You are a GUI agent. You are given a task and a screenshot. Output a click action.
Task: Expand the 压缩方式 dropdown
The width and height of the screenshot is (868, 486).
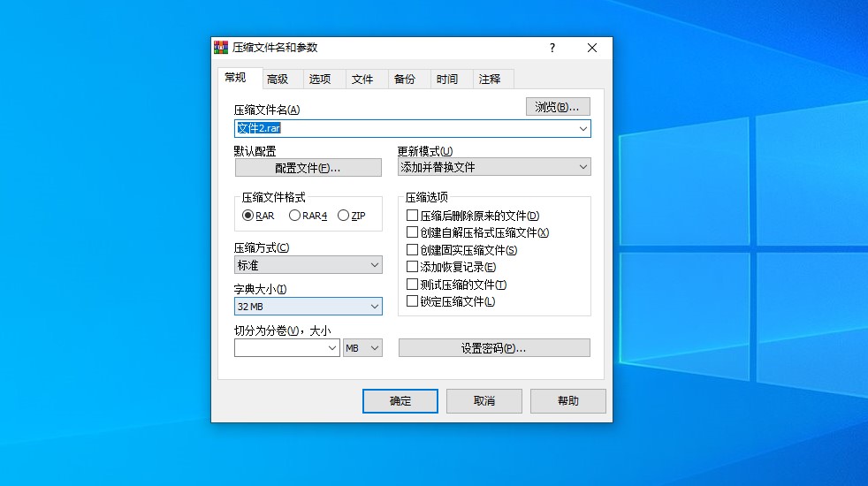point(308,265)
